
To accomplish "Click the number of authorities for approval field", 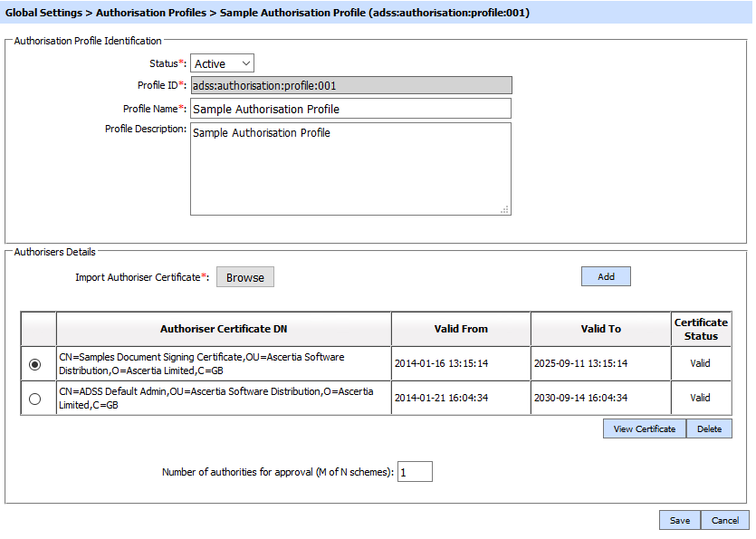I will click(x=415, y=472).
